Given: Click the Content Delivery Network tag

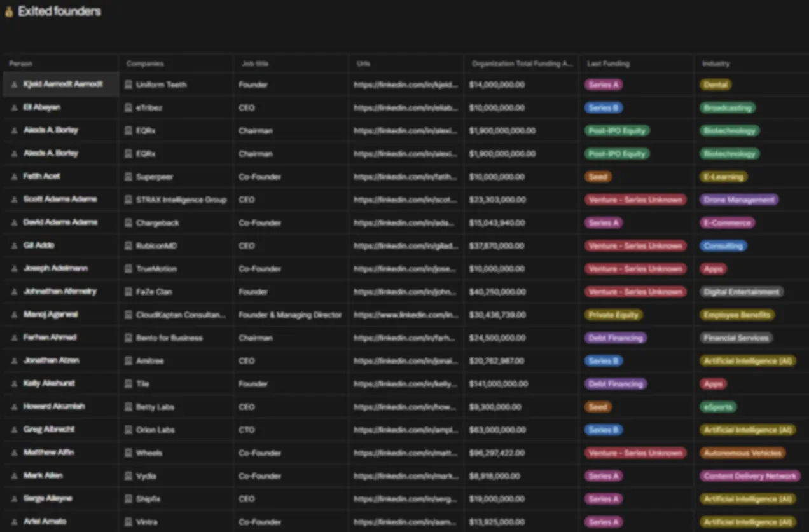Looking at the screenshot, I should [x=750, y=475].
